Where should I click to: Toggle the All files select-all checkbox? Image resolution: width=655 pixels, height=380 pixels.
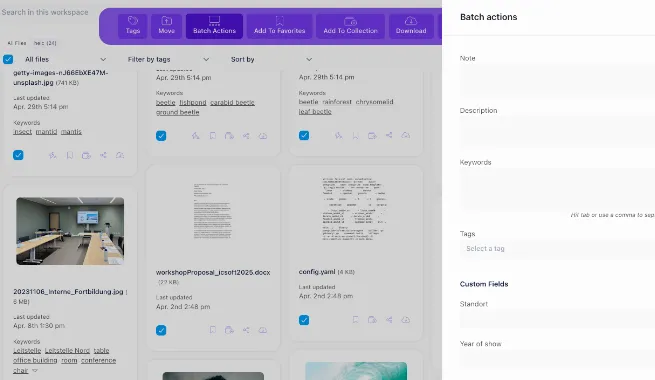click(x=8, y=59)
